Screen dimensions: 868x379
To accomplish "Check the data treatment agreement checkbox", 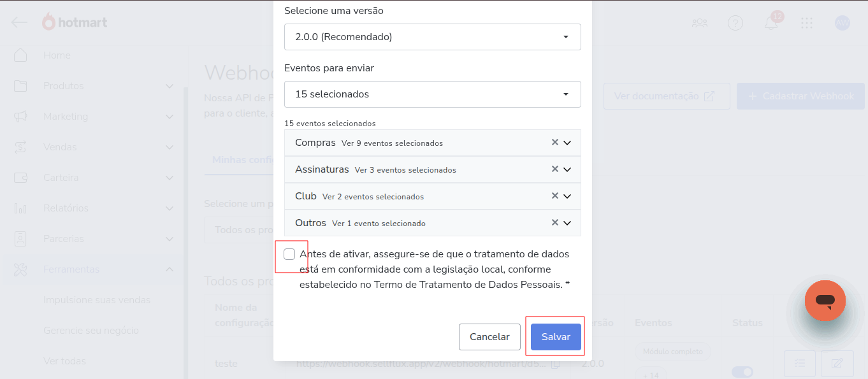I will 289,254.
